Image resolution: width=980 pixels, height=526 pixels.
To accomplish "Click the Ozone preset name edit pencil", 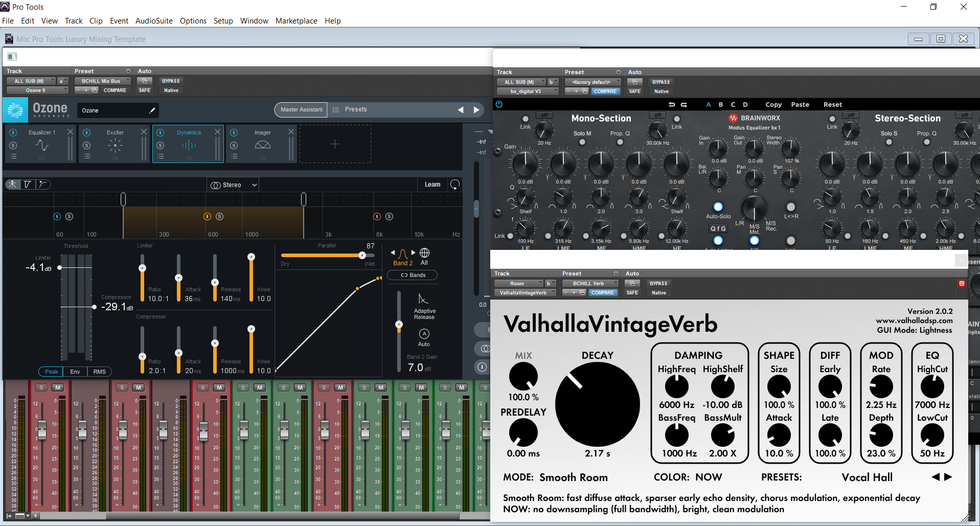I will point(152,110).
